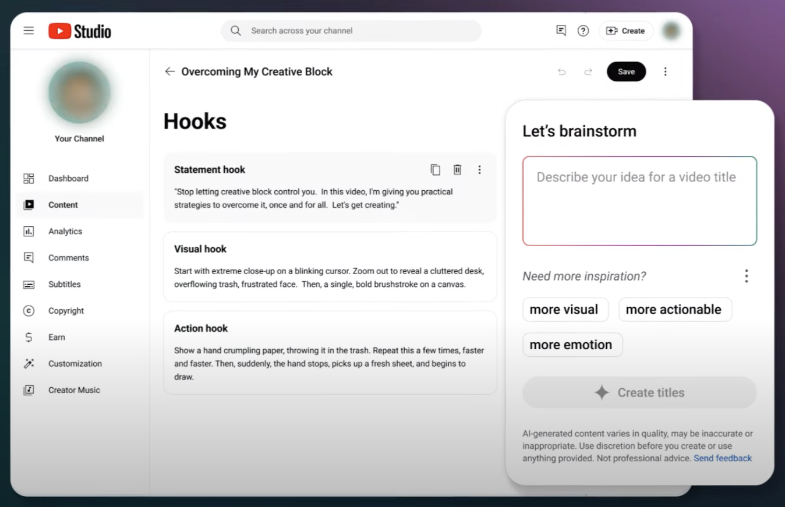Select the "more emotion" suggestion chip
785x507 pixels.
click(x=571, y=345)
